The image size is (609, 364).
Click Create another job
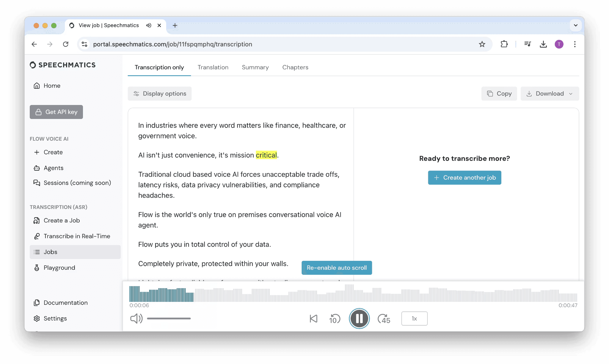click(x=464, y=178)
